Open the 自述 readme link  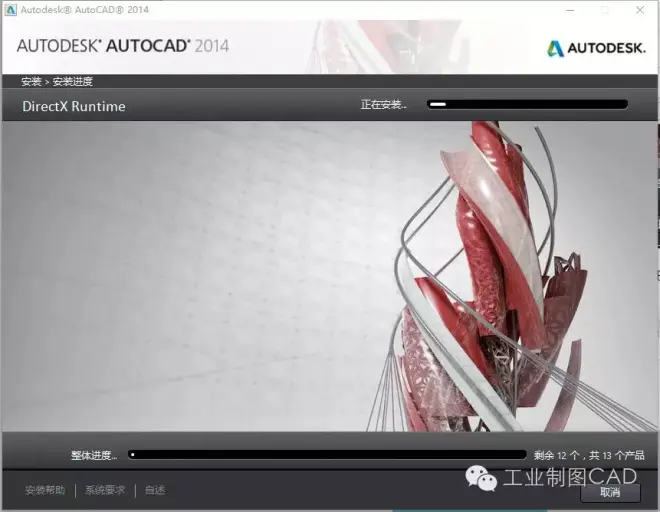point(155,490)
